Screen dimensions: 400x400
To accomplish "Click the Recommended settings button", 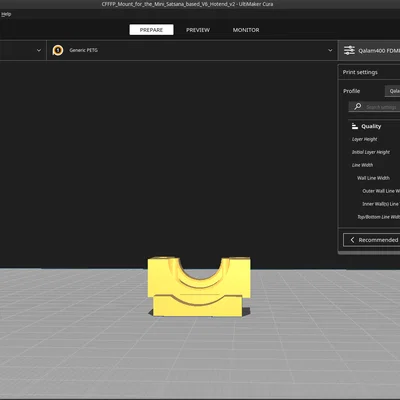I will [372, 240].
